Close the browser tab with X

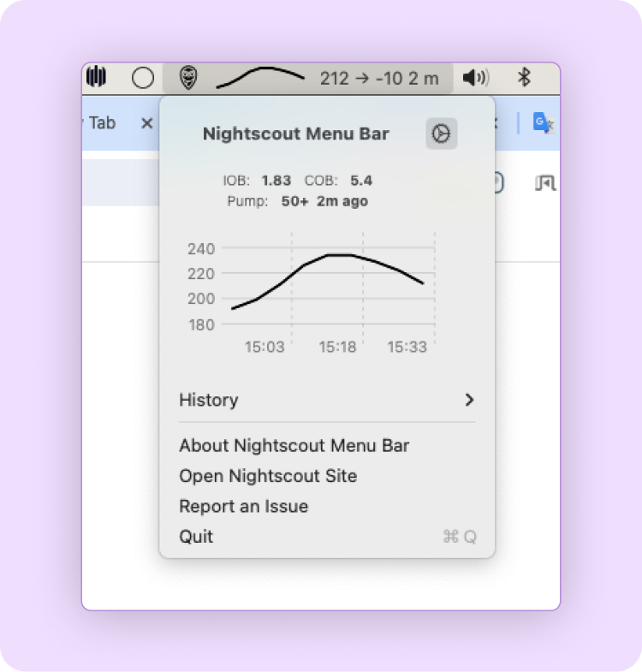(146, 123)
